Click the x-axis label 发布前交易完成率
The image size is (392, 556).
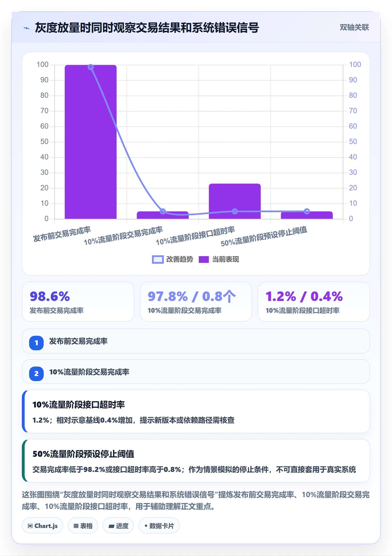click(x=62, y=234)
